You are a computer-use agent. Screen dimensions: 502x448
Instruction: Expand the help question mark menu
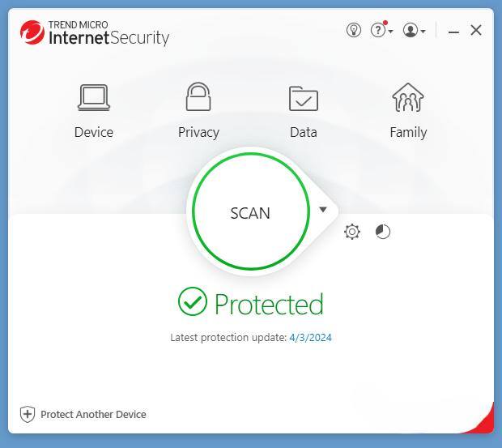pyautogui.click(x=381, y=30)
